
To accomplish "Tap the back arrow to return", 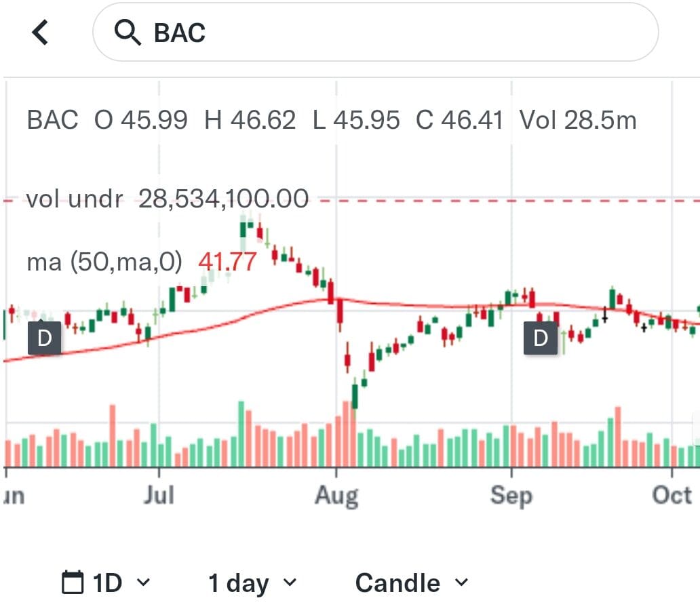I will tap(39, 31).
